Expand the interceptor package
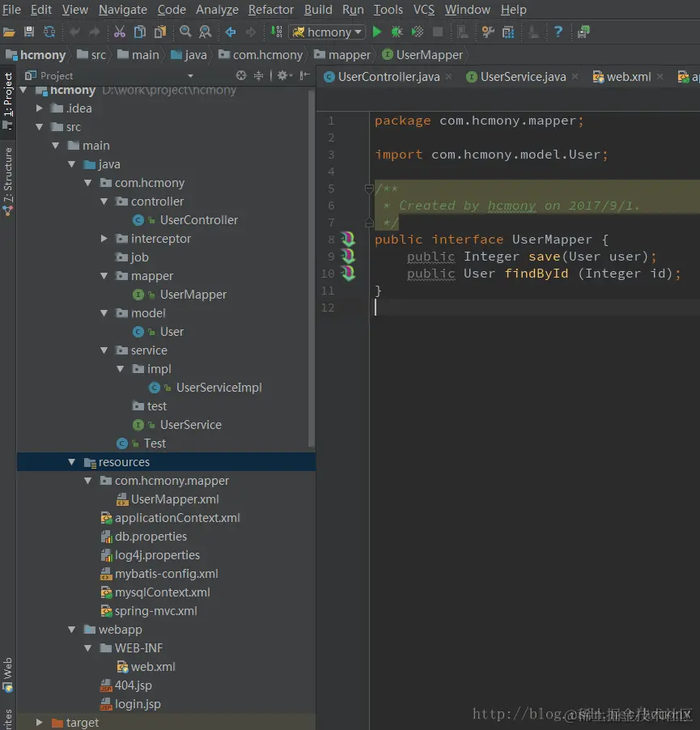This screenshot has height=730, width=700. (x=104, y=239)
